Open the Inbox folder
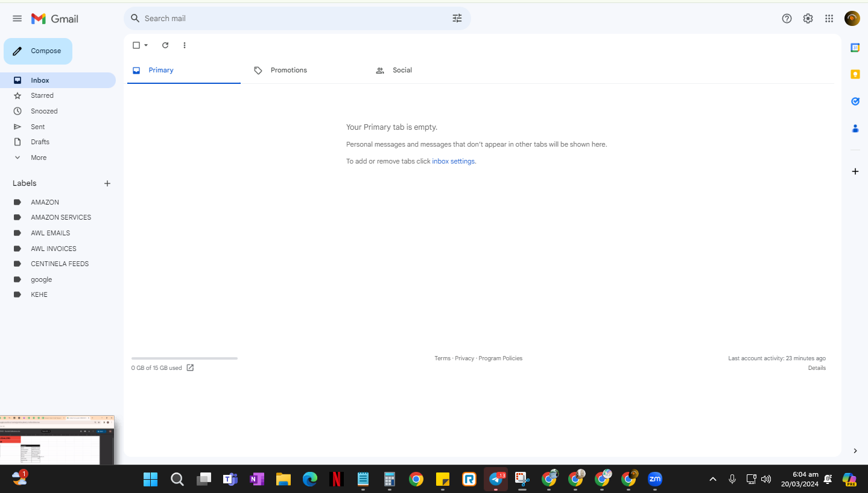 (58, 80)
